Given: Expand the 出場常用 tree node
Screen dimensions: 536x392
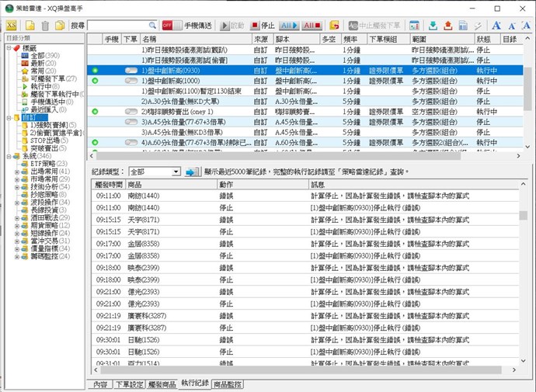Looking at the screenshot, I should point(17,172).
